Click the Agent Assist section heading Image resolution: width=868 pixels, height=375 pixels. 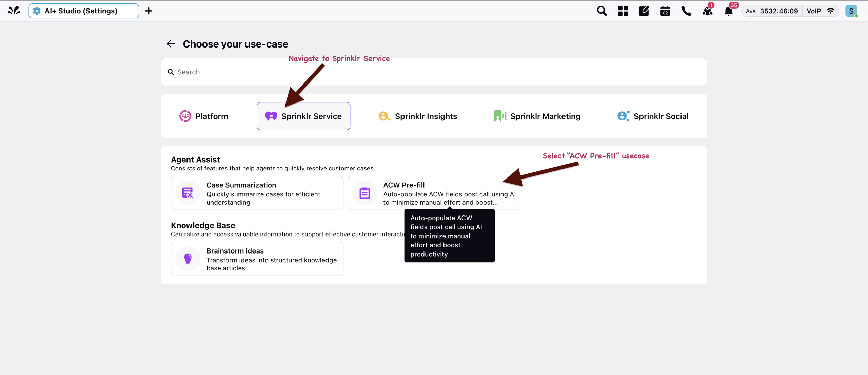[x=195, y=160]
